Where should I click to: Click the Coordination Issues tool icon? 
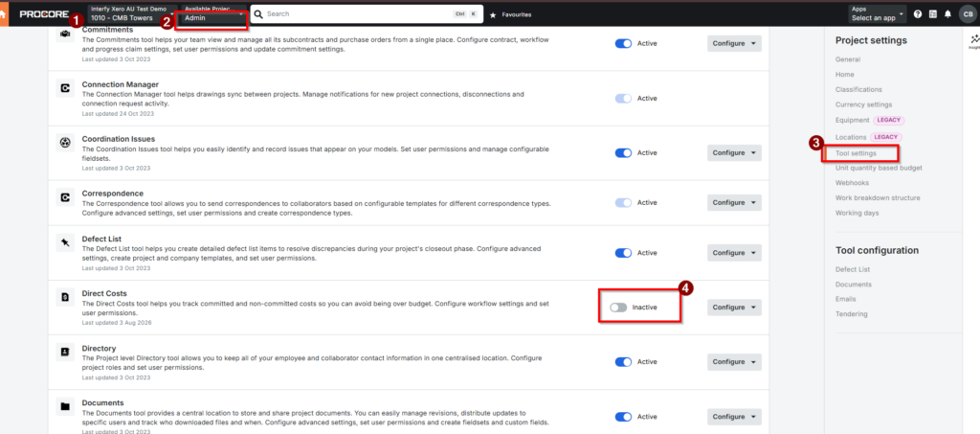(64, 143)
